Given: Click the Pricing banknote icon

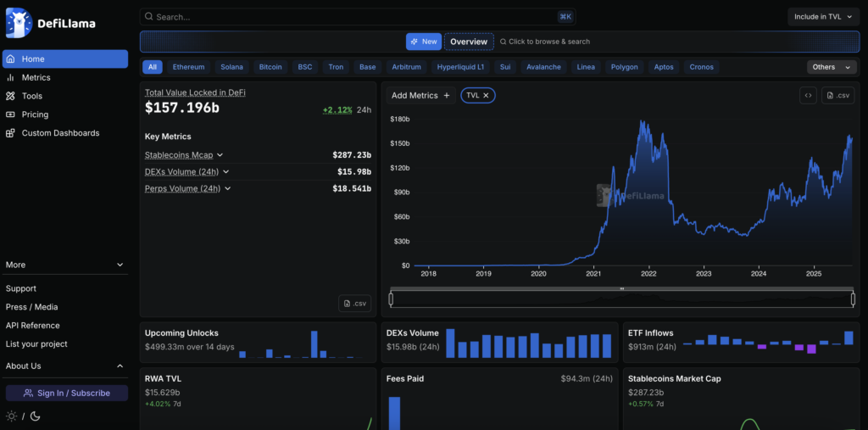Looking at the screenshot, I should click(x=10, y=114).
